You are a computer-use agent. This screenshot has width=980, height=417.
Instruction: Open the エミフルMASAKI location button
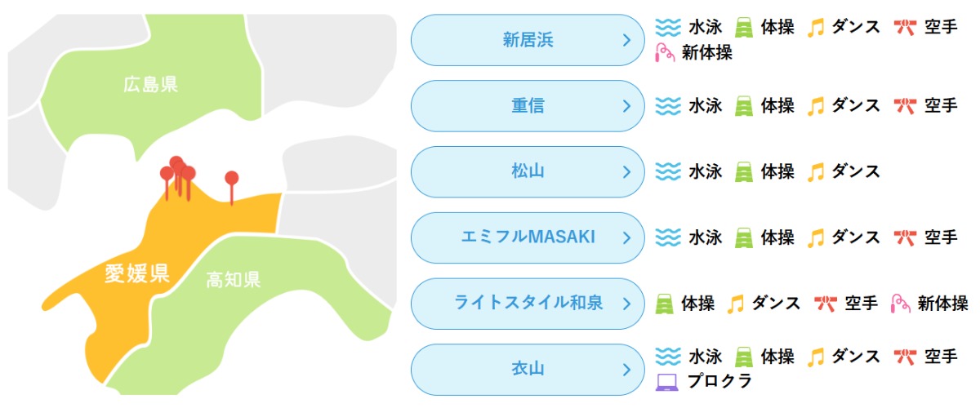pyautogui.click(x=528, y=237)
